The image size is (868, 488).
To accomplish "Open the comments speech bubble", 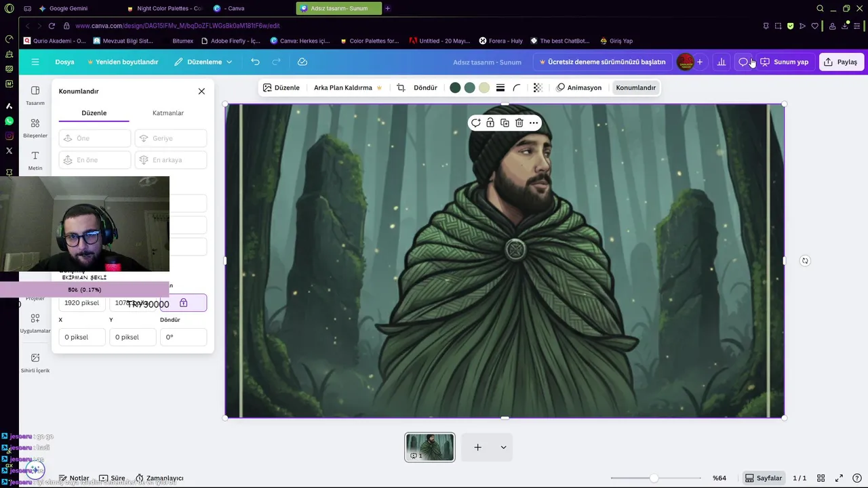I will [x=743, y=62].
